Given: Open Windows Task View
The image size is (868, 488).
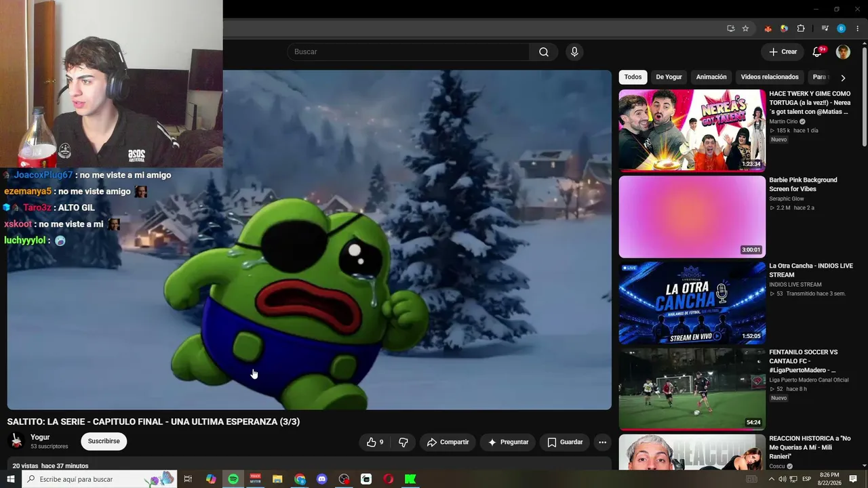Looking at the screenshot, I should 189,479.
